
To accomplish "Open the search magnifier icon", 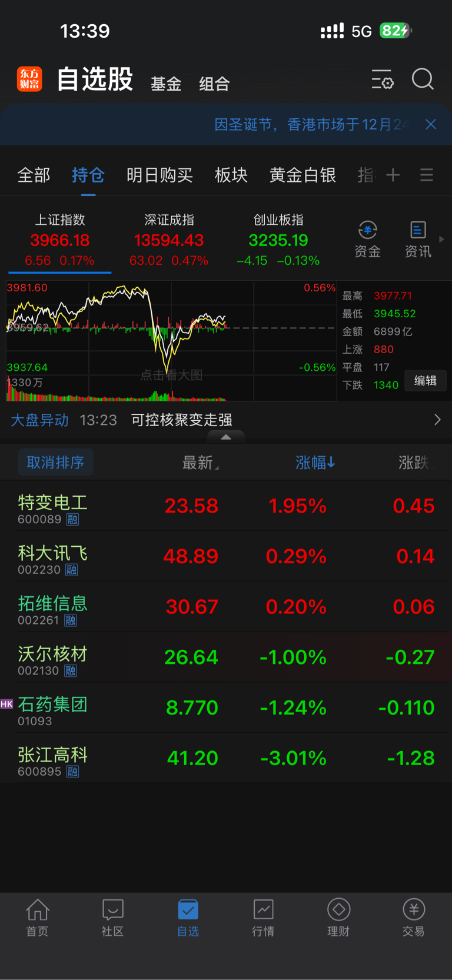I will (423, 79).
